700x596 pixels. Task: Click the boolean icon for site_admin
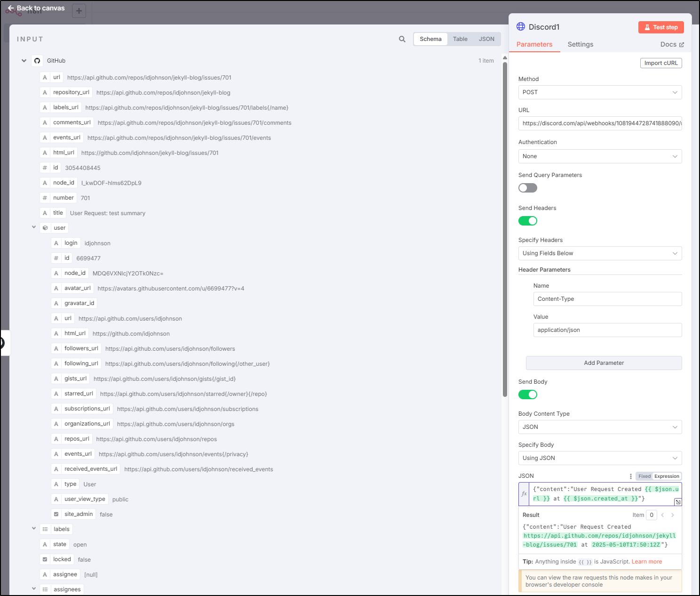pyautogui.click(x=56, y=514)
